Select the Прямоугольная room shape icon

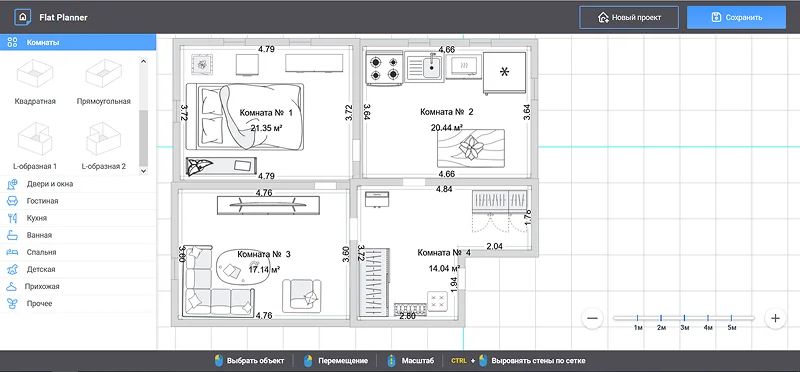104,73
